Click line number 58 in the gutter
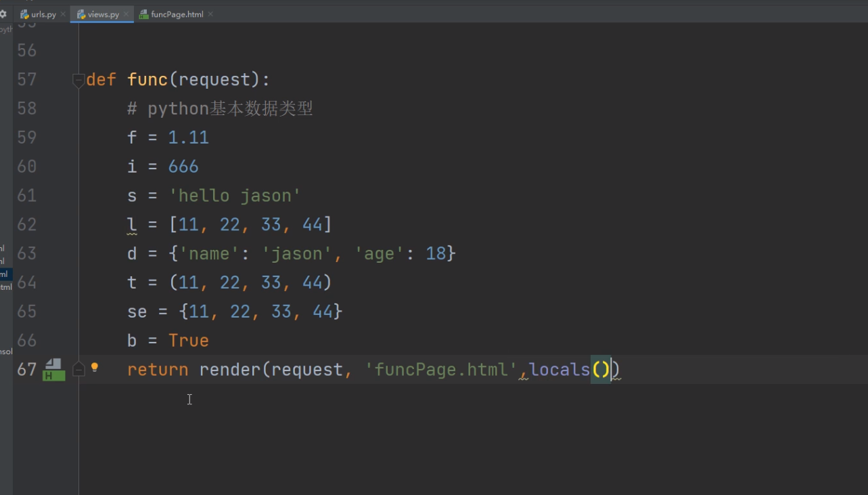 [x=26, y=109]
